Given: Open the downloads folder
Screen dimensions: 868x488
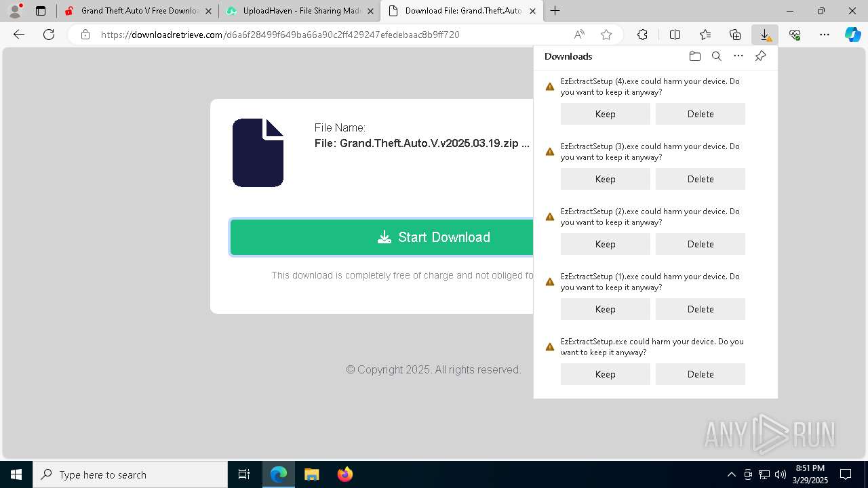Looking at the screenshot, I should (694, 56).
